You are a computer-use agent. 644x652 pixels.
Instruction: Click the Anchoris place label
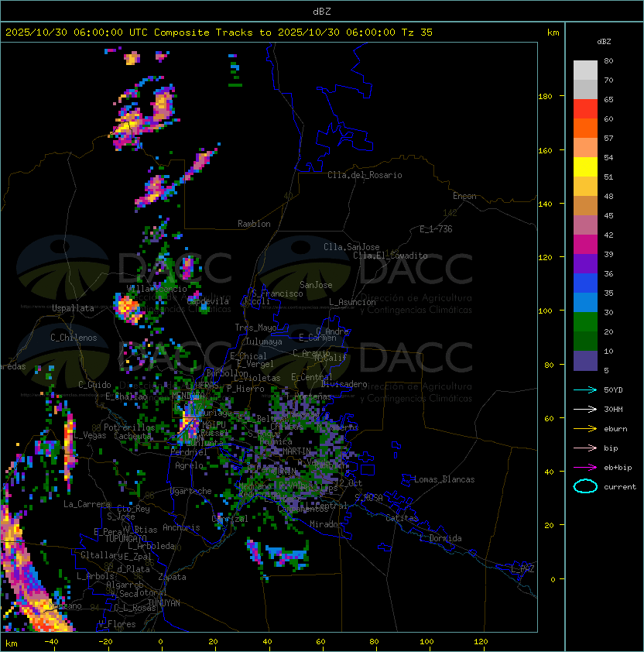[x=181, y=527]
